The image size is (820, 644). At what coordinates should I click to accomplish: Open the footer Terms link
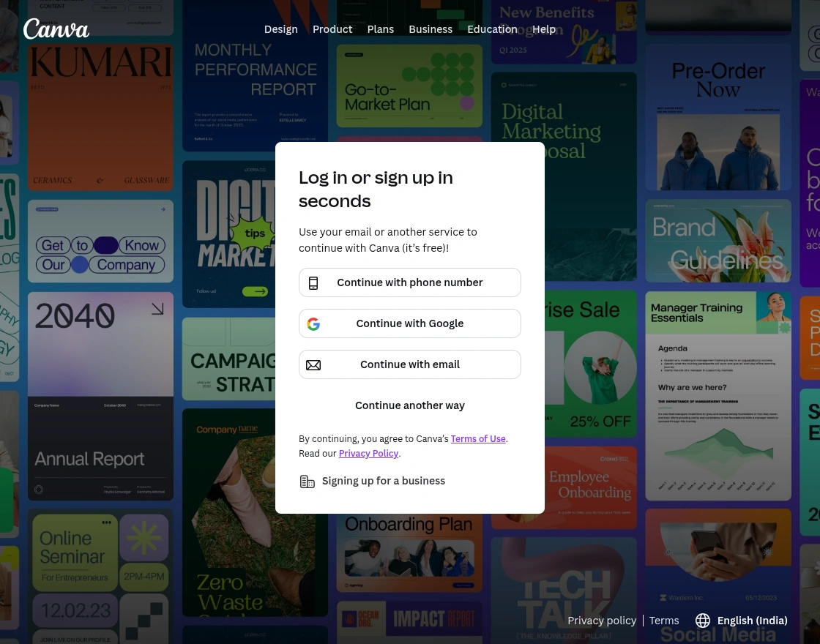[x=663, y=621]
